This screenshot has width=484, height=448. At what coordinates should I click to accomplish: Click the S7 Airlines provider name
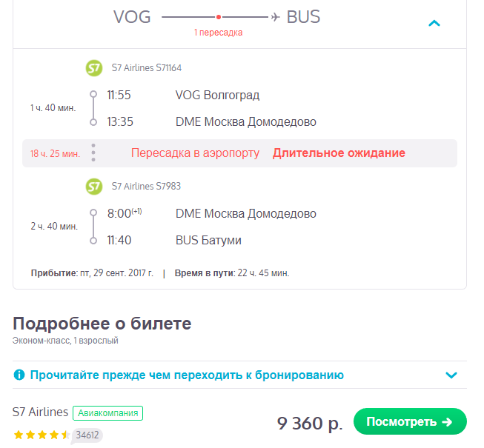[40, 412]
